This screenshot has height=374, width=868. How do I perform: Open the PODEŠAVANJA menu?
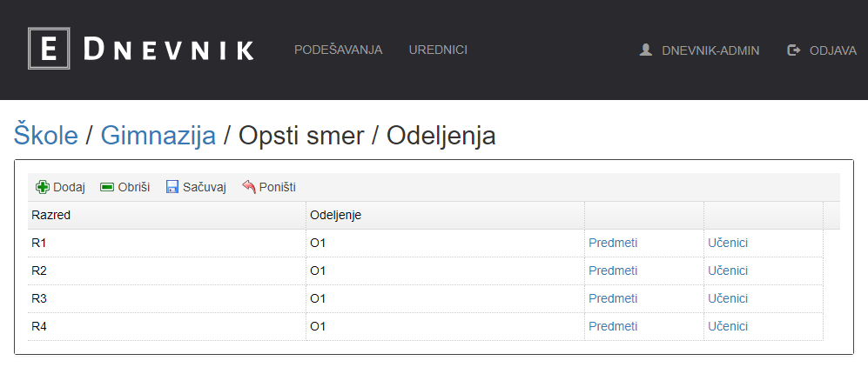pos(338,50)
